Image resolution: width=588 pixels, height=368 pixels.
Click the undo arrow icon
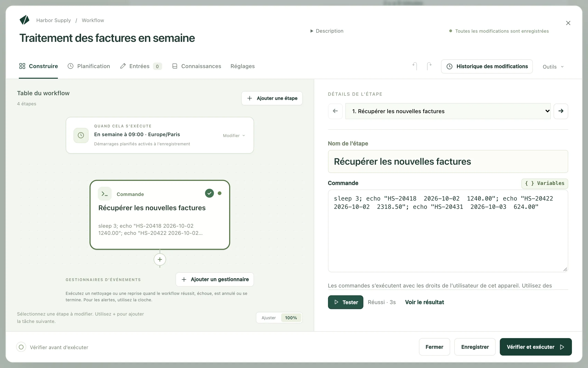click(x=415, y=66)
